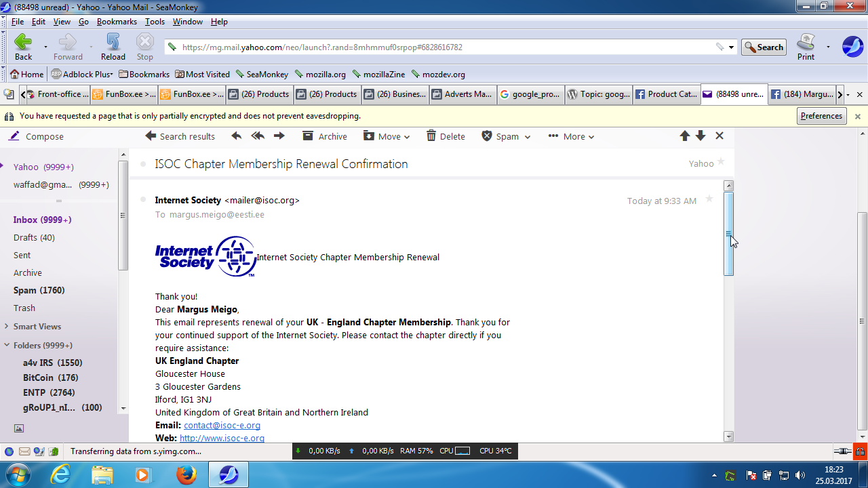
Task: Show hidden tray icons arrow
Action: pyautogui.click(x=713, y=475)
